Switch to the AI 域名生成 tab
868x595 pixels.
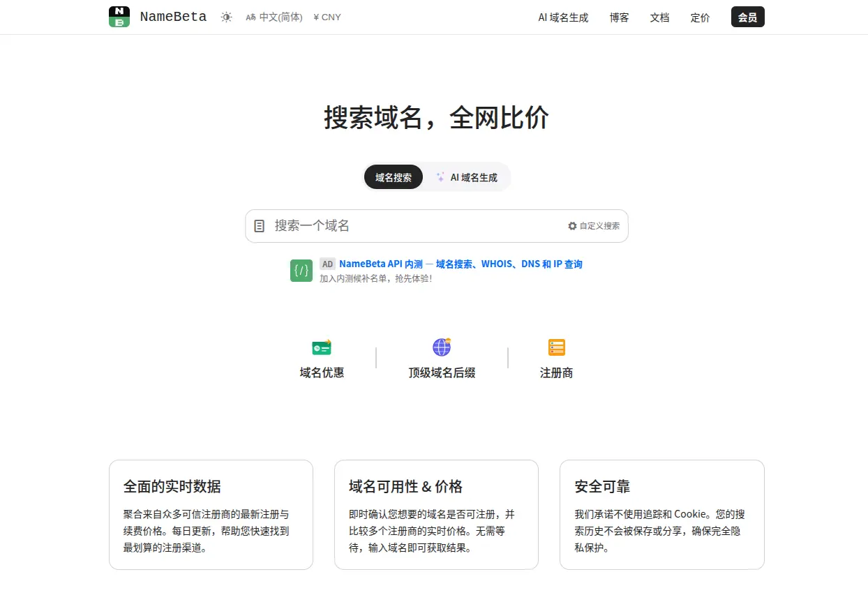467,177
